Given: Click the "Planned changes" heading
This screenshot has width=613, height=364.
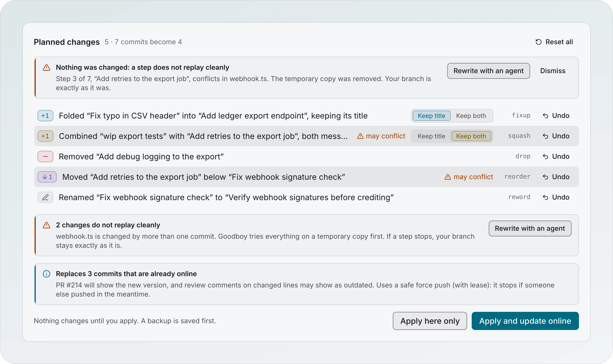Looking at the screenshot, I should [x=67, y=42].
